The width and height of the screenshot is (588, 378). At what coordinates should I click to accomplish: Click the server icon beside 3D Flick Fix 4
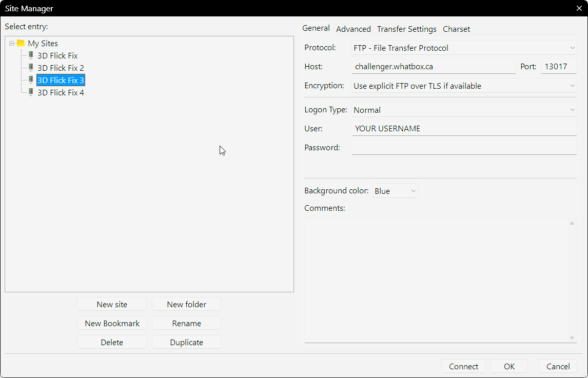(x=31, y=92)
